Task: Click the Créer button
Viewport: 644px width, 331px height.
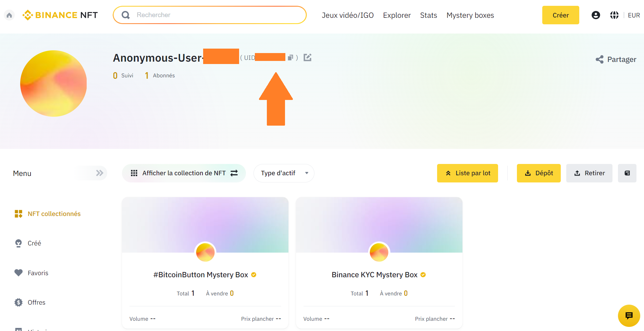Action: (x=560, y=15)
